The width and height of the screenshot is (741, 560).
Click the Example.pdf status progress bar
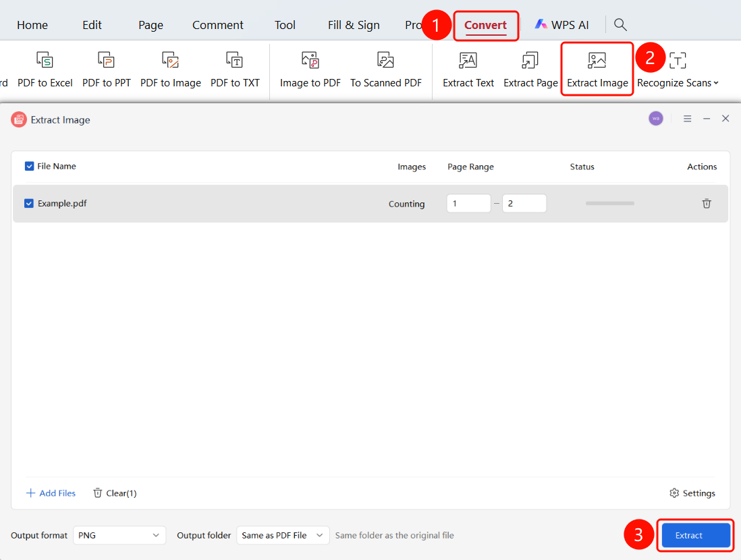(609, 203)
